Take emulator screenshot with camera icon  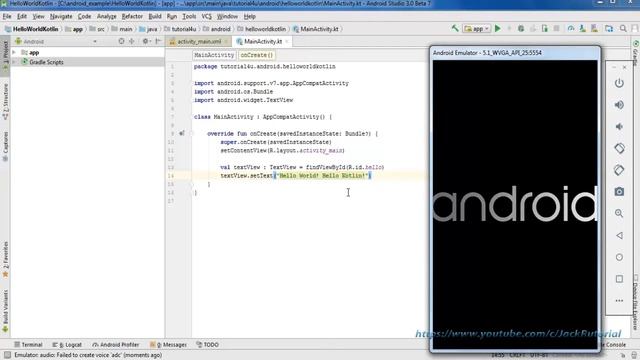[x=619, y=191]
